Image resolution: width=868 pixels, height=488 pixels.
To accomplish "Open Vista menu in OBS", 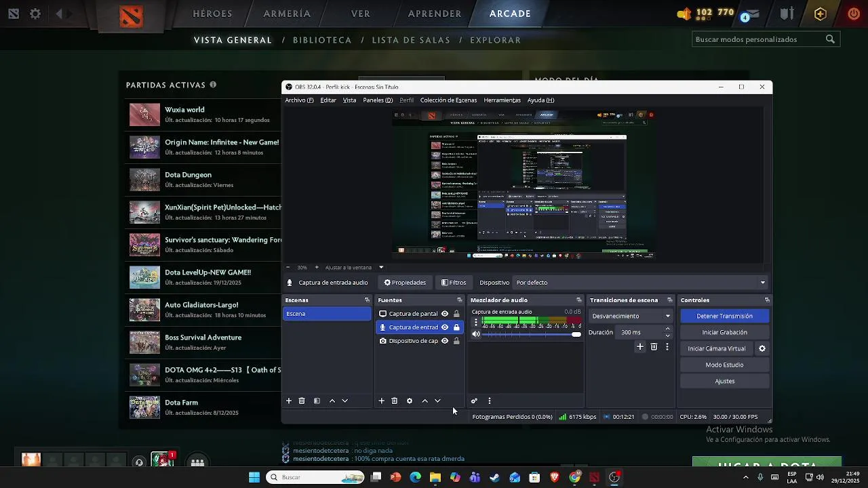I will pos(349,100).
